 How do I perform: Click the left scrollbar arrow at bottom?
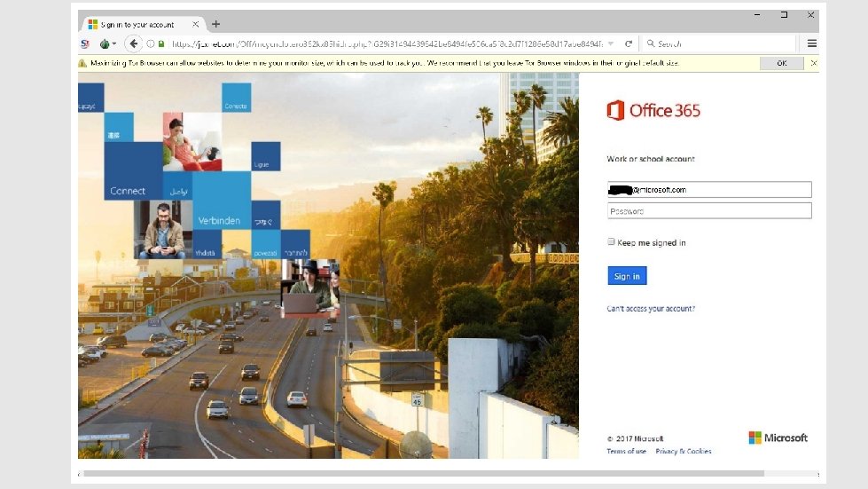80,474
